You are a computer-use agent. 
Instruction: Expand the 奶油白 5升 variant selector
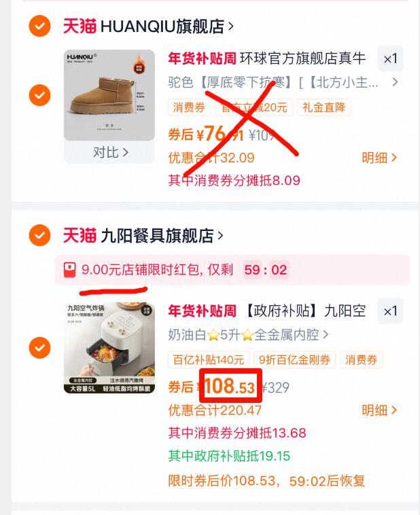point(248,335)
